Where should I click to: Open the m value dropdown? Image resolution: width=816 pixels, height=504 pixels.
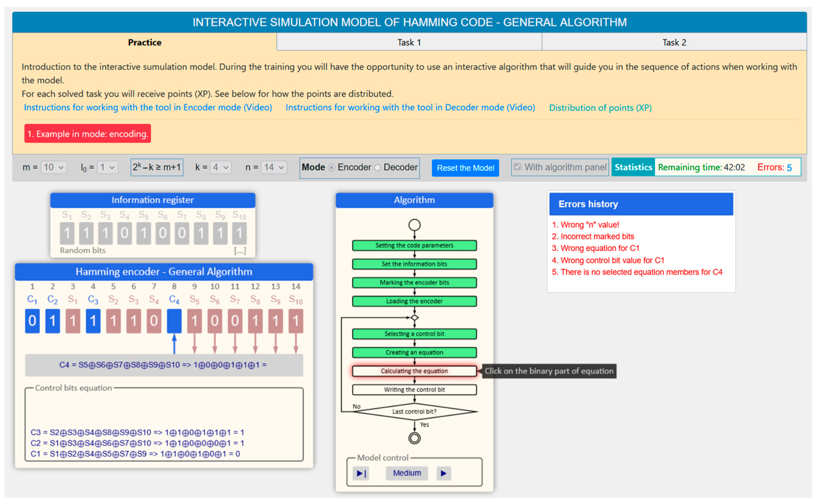54,167
